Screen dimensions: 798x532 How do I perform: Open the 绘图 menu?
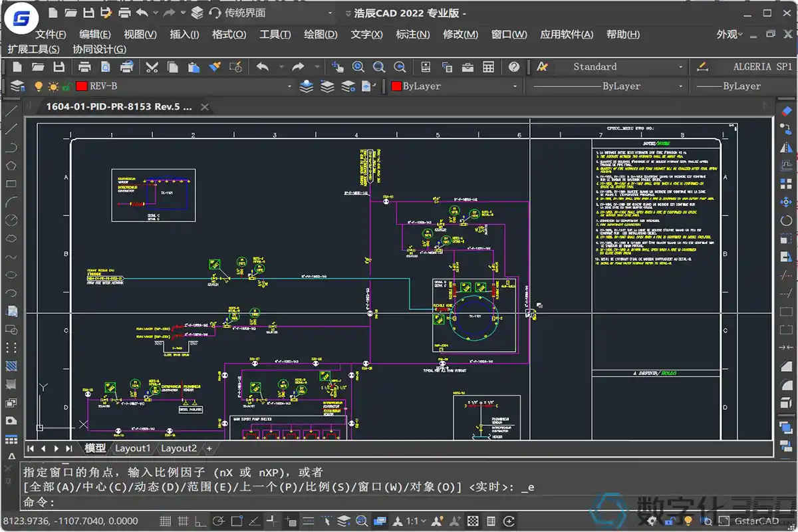[321, 35]
